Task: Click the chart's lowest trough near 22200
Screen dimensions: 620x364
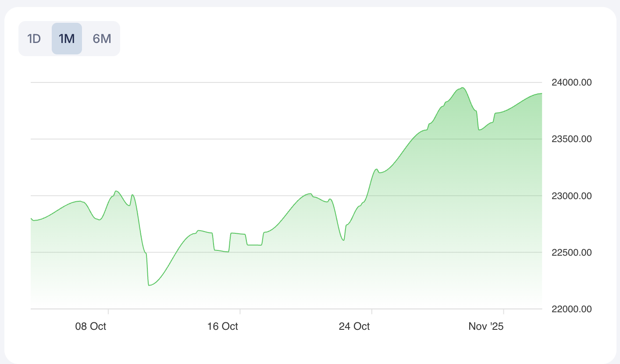Action: coord(149,285)
